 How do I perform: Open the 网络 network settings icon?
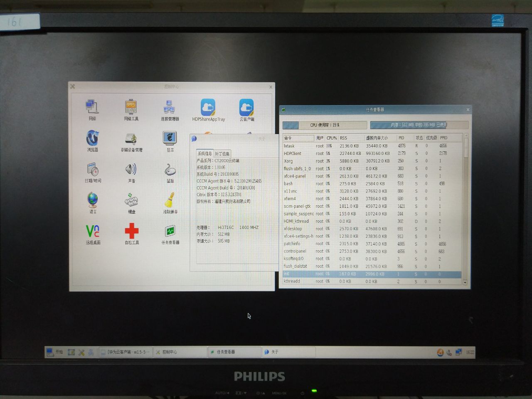click(92, 110)
